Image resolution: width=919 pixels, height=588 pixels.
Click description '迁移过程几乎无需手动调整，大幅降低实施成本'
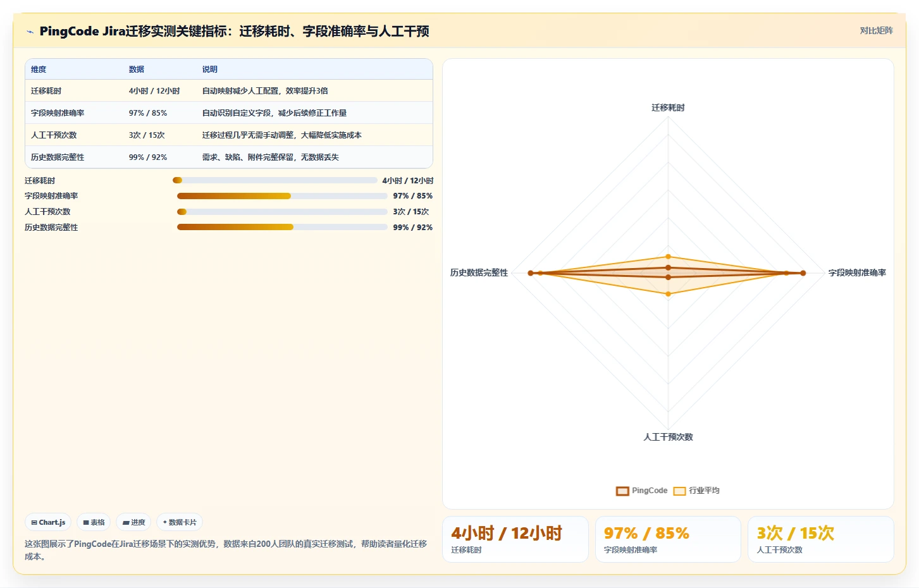click(x=282, y=135)
